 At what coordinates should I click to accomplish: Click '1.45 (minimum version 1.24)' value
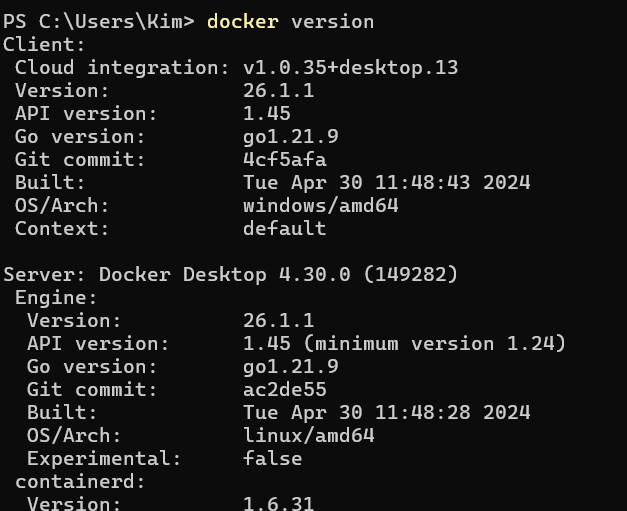[x=404, y=343]
